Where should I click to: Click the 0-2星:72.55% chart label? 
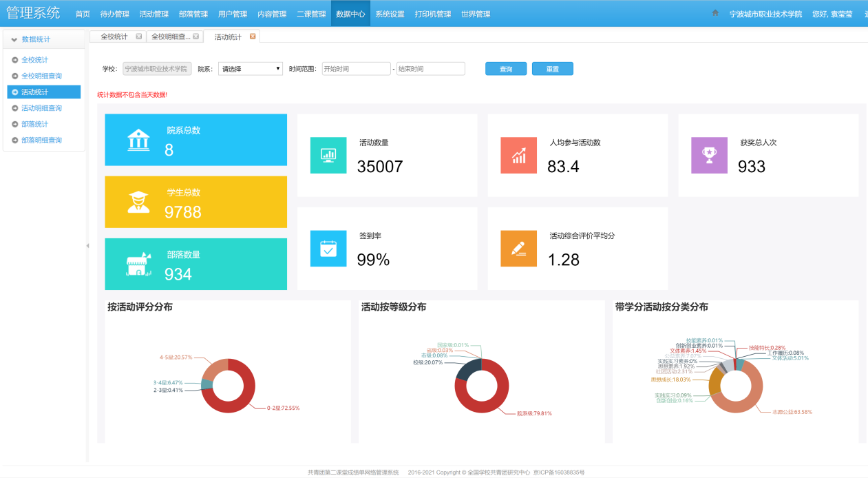click(283, 408)
